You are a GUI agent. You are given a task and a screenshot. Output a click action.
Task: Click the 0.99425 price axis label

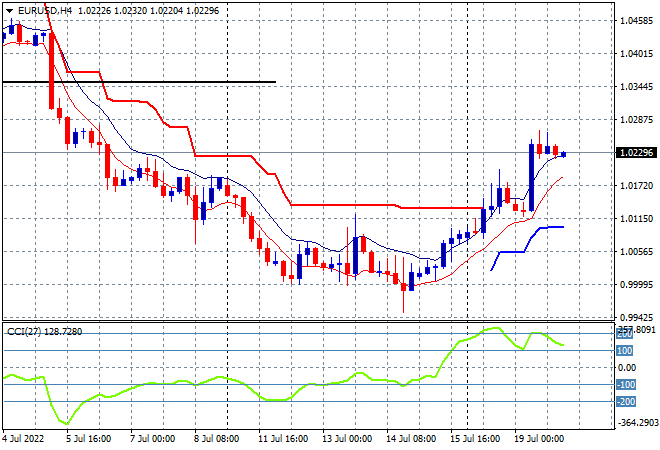pyautogui.click(x=637, y=317)
